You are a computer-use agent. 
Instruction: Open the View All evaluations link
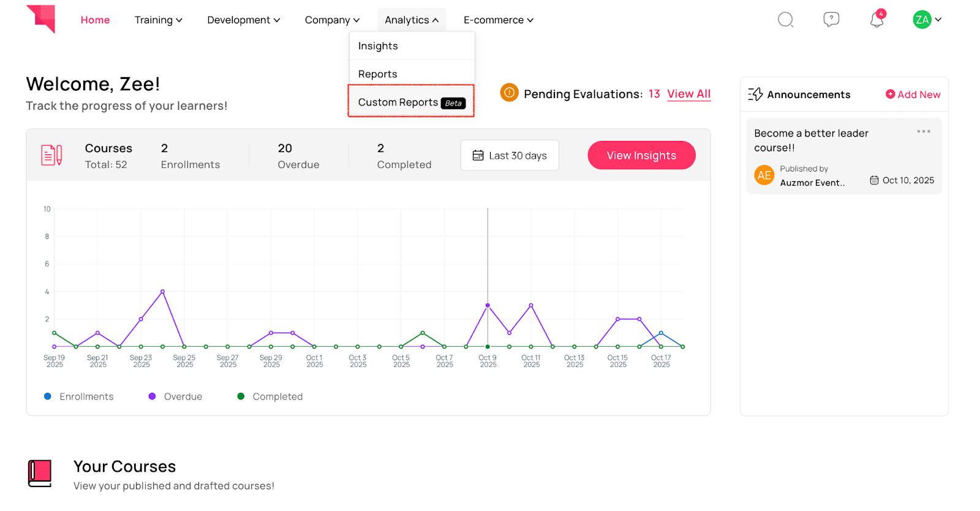point(689,94)
